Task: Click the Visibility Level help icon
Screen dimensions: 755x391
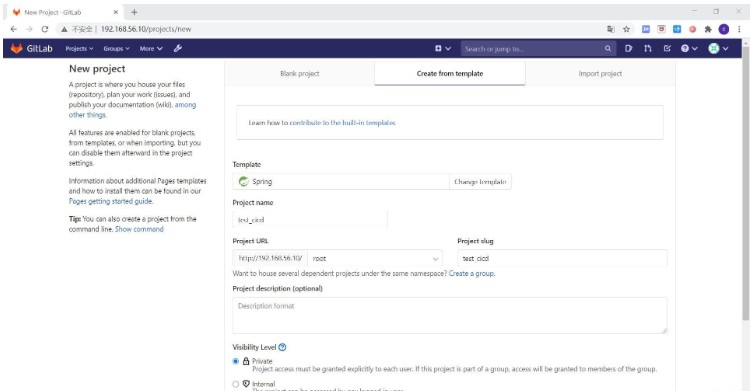Action: click(282, 347)
